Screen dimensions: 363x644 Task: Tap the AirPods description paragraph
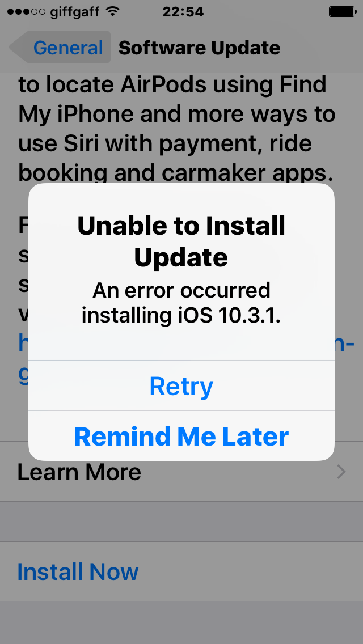point(177,129)
